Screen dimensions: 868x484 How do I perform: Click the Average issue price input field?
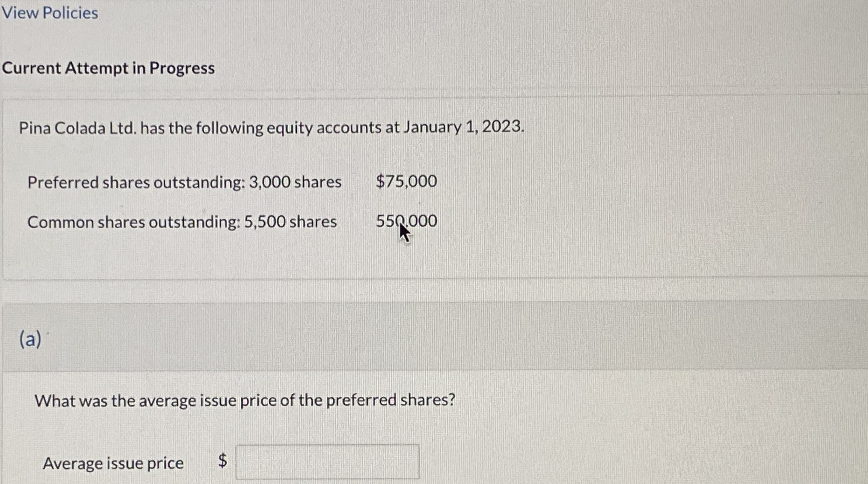click(327, 462)
